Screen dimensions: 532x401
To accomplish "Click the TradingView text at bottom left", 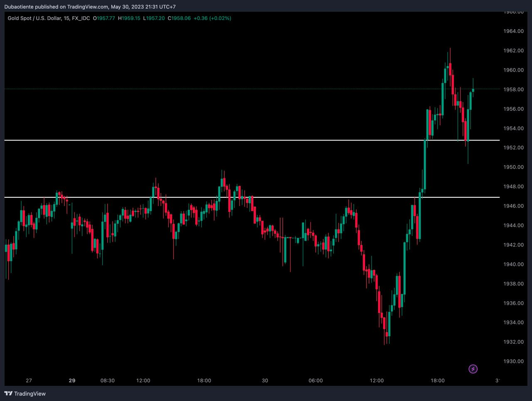I will click(x=30, y=394).
